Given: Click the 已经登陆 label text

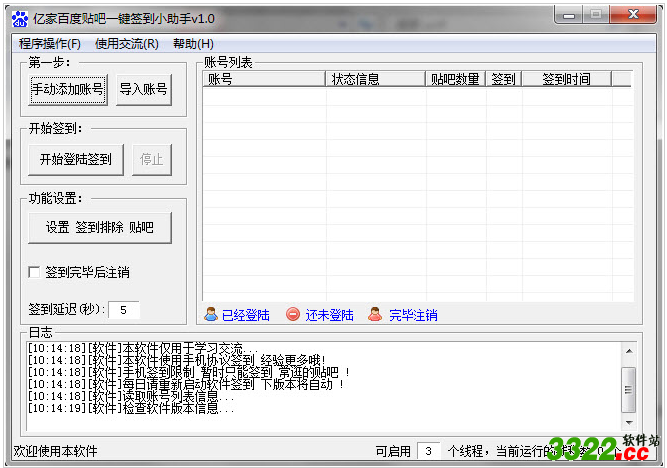Looking at the screenshot, I should pyautogui.click(x=245, y=315).
